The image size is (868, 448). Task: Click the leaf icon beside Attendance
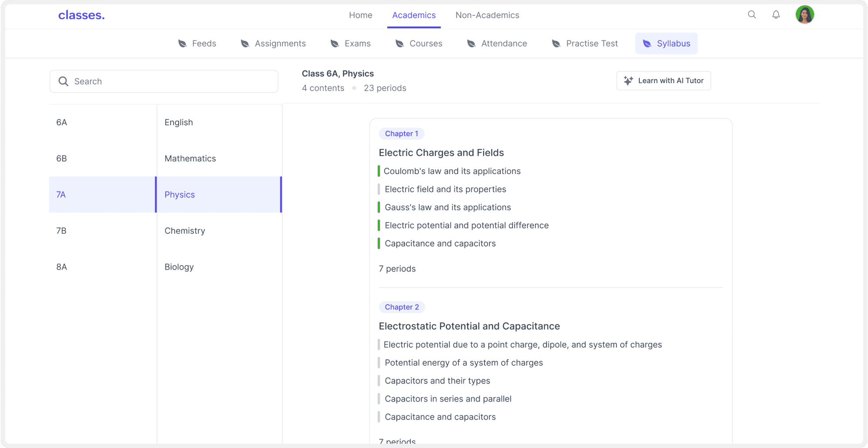(471, 43)
